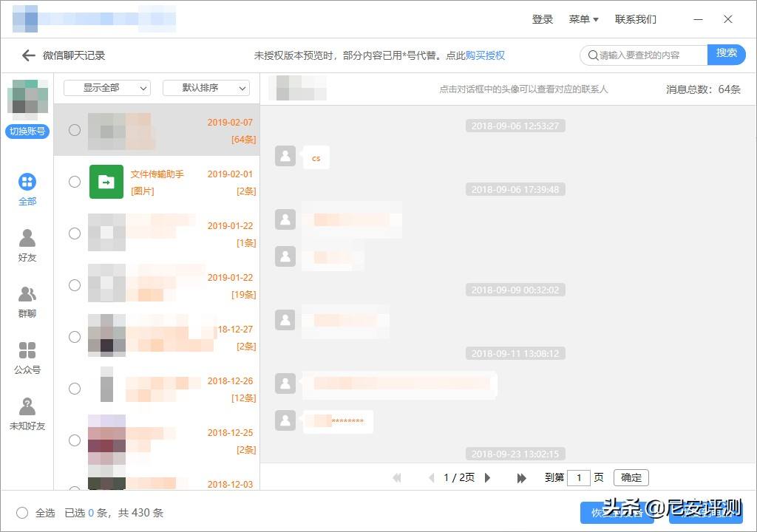The height and width of the screenshot is (532, 757).
Task: Select the radio for the 2019-01-22 [19条] chat
Action: [x=75, y=285]
